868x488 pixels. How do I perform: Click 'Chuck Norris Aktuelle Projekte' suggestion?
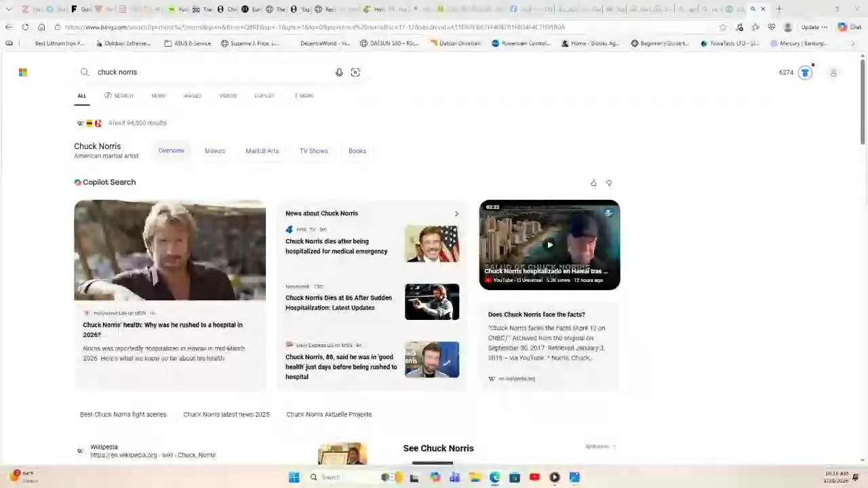(x=329, y=414)
